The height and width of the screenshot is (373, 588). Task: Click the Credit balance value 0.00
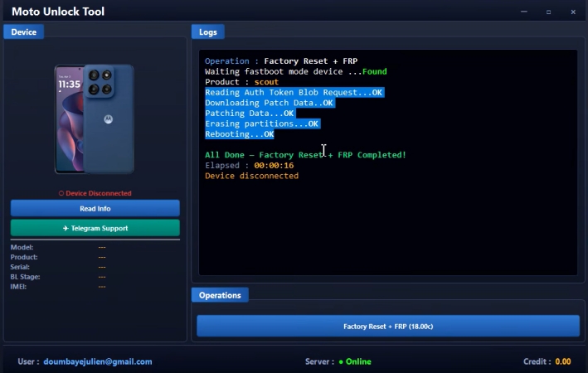(x=562, y=361)
